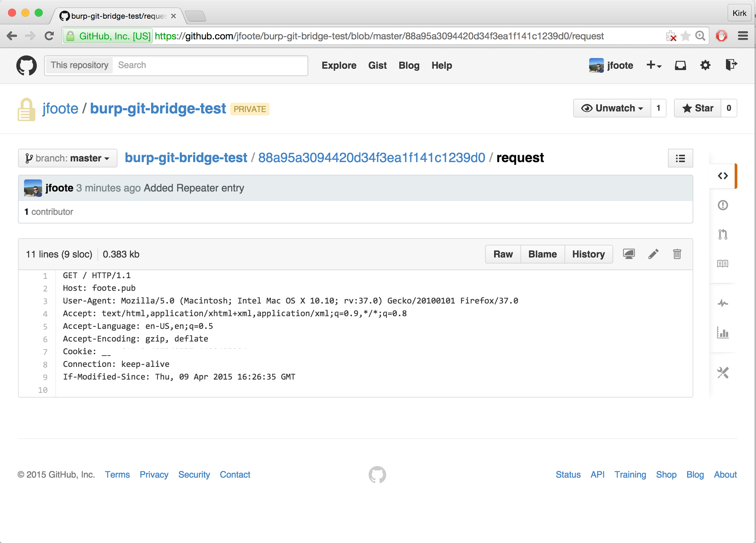The height and width of the screenshot is (543, 756).
Task: Expand the branch: master dropdown
Action: pyautogui.click(x=68, y=158)
